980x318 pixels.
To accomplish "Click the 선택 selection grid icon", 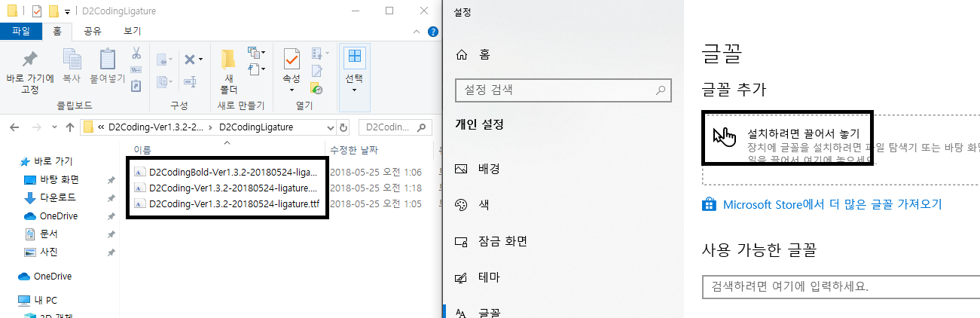I will (354, 58).
